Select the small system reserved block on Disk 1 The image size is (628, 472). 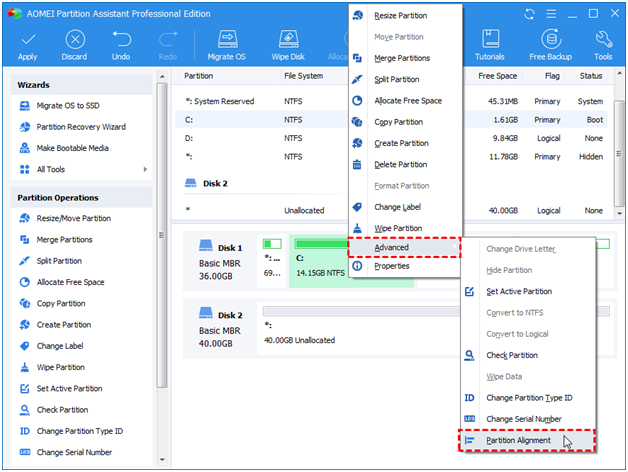point(272,261)
